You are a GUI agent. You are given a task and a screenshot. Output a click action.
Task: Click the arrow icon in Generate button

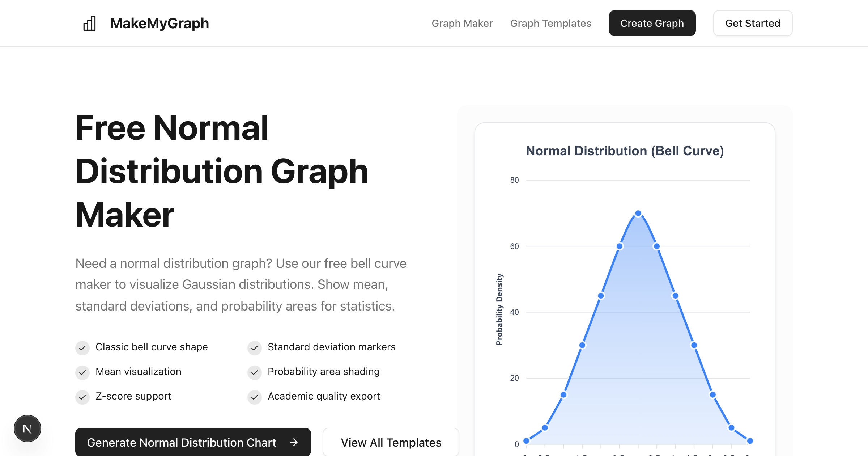pyautogui.click(x=294, y=442)
